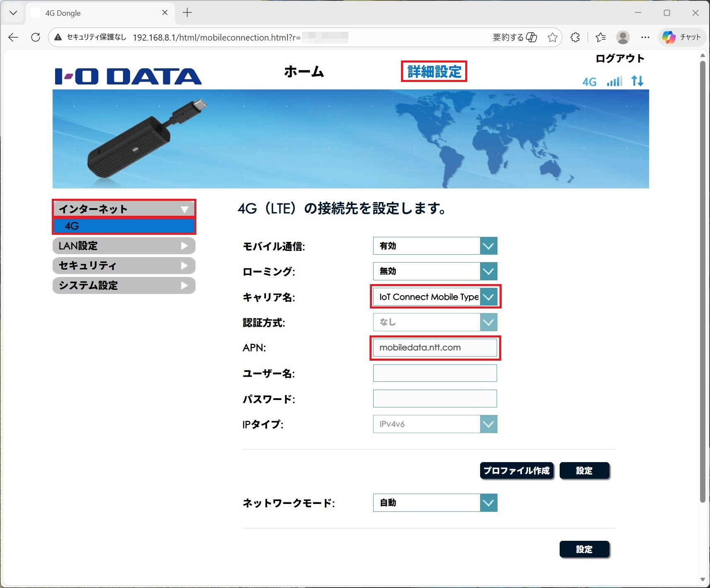
Task: Open the ローミング dropdown
Action: [435, 271]
